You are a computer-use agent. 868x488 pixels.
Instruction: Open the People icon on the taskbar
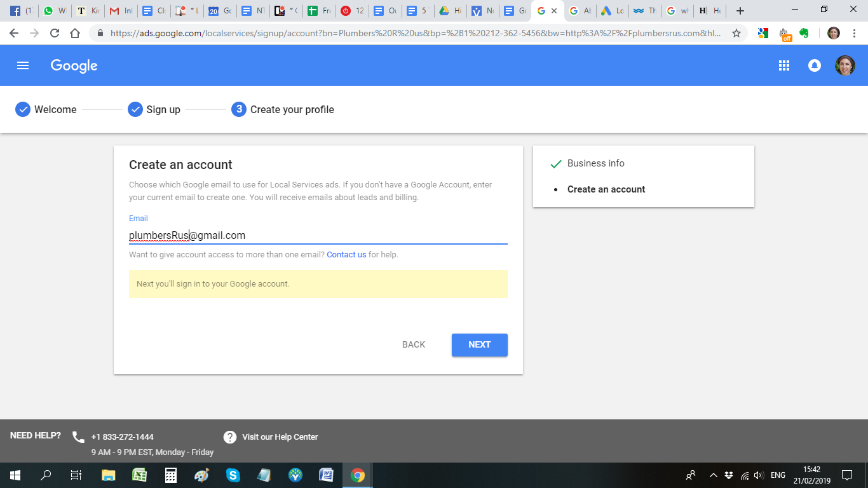click(x=691, y=475)
